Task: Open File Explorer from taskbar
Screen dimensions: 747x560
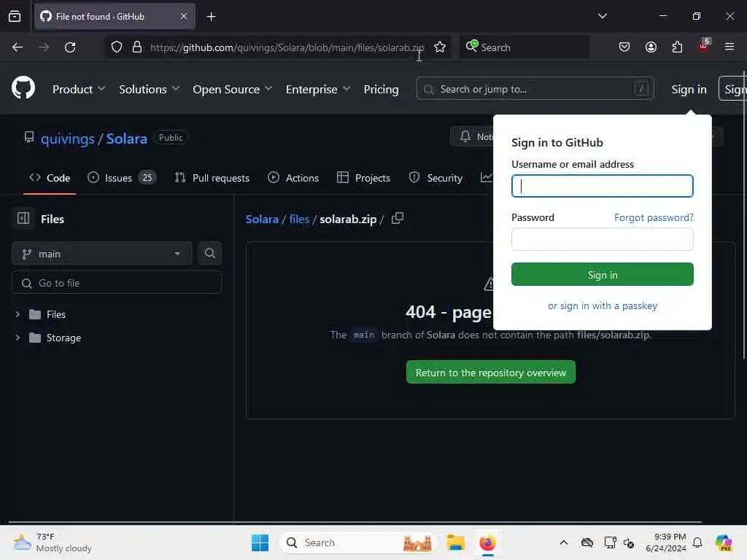Action: coord(455,542)
